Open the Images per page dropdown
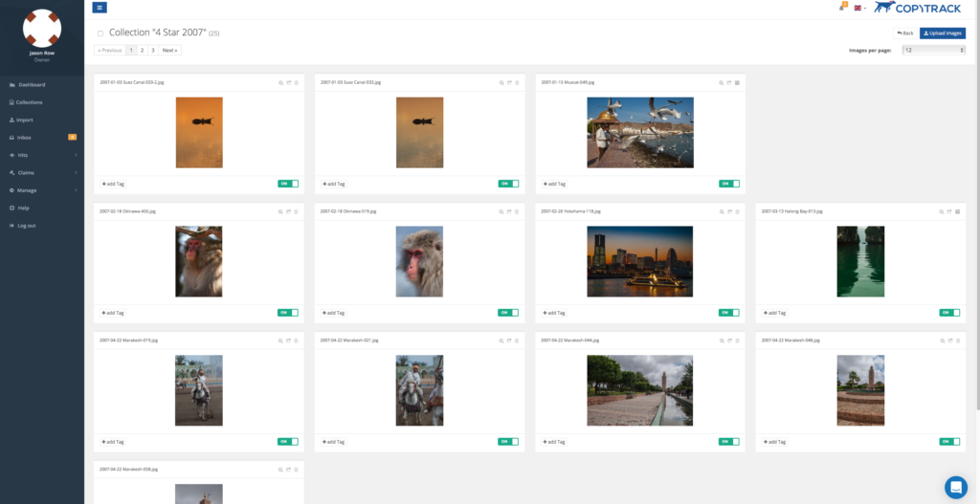This screenshot has height=504, width=980. tap(934, 50)
